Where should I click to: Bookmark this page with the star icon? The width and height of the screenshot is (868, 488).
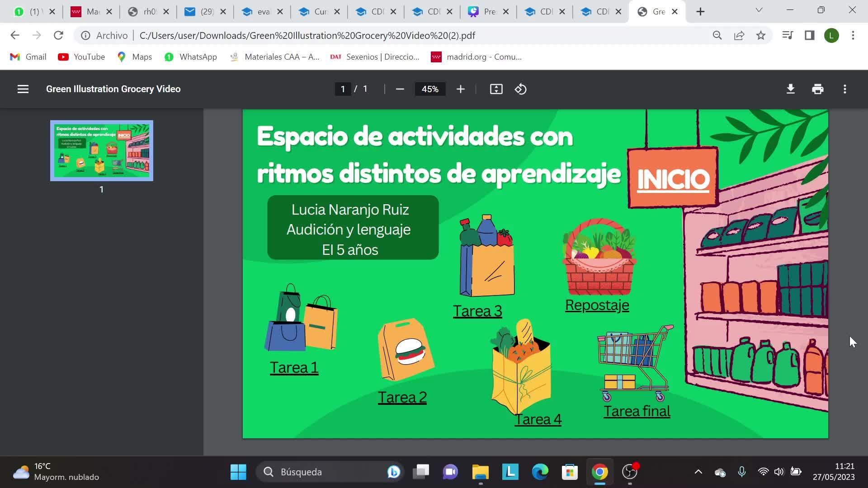(761, 35)
